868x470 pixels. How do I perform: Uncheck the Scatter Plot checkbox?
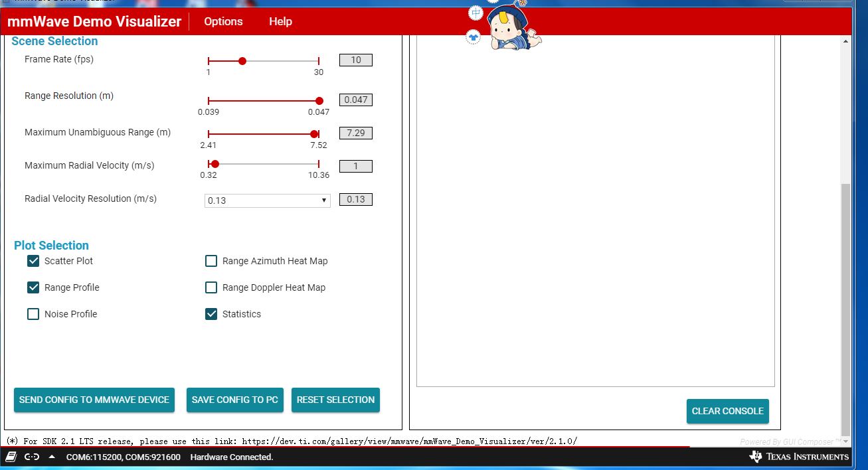tap(33, 261)
